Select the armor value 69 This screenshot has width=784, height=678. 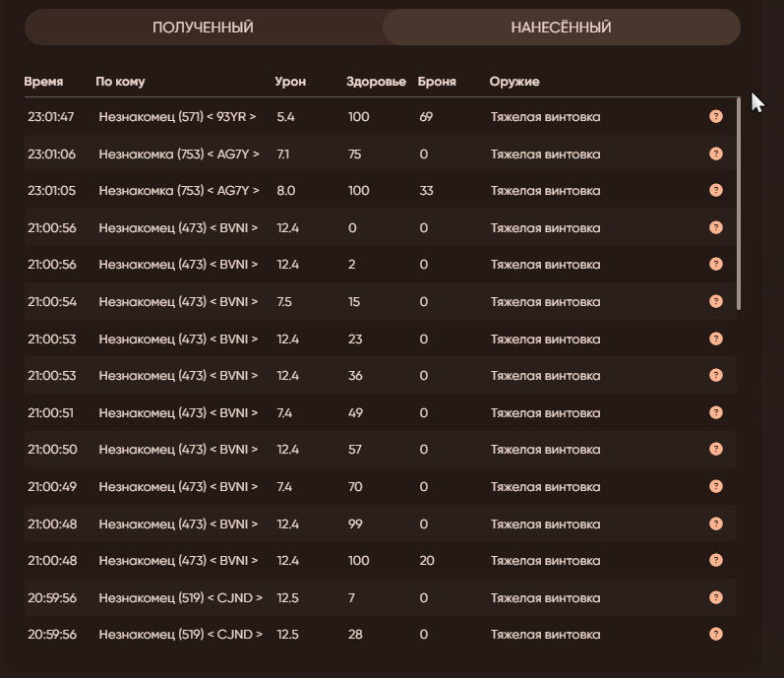coord(426,117)
